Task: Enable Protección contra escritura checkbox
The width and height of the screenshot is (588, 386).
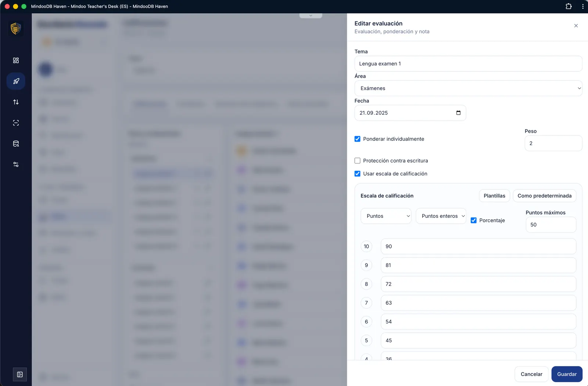Action: (x=357, y=161)
